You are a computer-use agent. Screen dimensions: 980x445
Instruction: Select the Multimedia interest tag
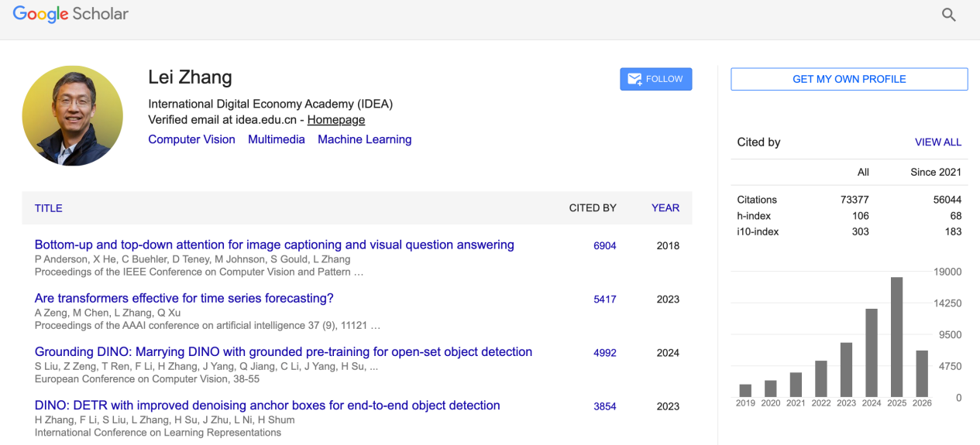click(277, 139)
